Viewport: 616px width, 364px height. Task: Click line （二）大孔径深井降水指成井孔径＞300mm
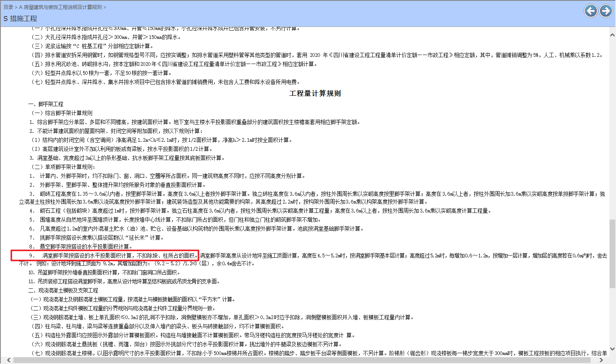(x=106, y=37)
